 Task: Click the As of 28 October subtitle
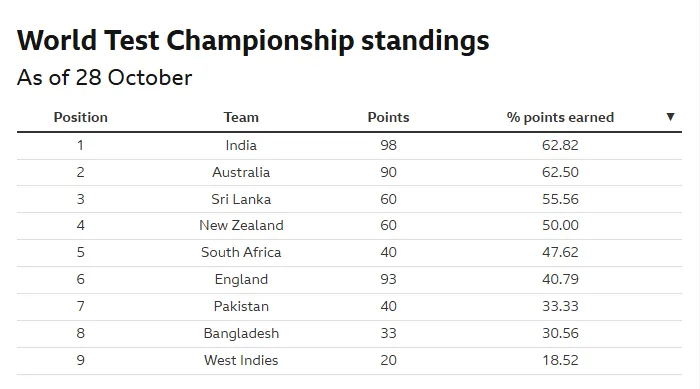click(104, 78)
